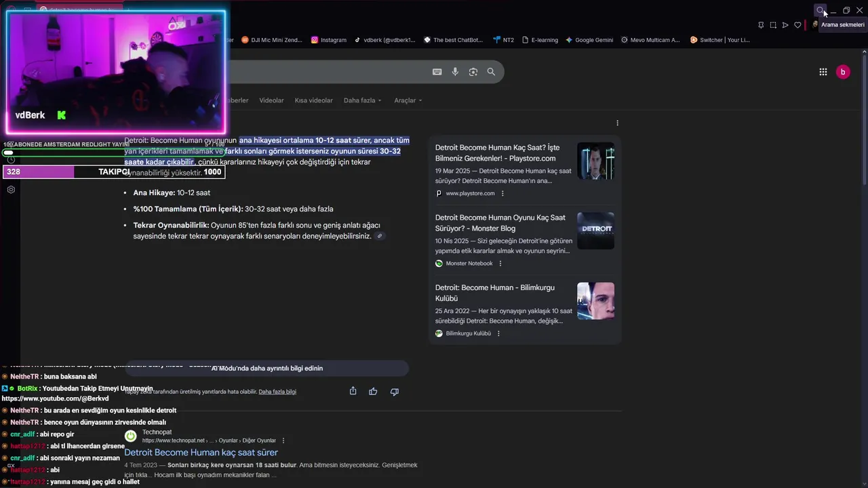868x488 pixels.
Task: Open the Instagram bookmark
Action: pyautogui.click(x=329, y=40)
